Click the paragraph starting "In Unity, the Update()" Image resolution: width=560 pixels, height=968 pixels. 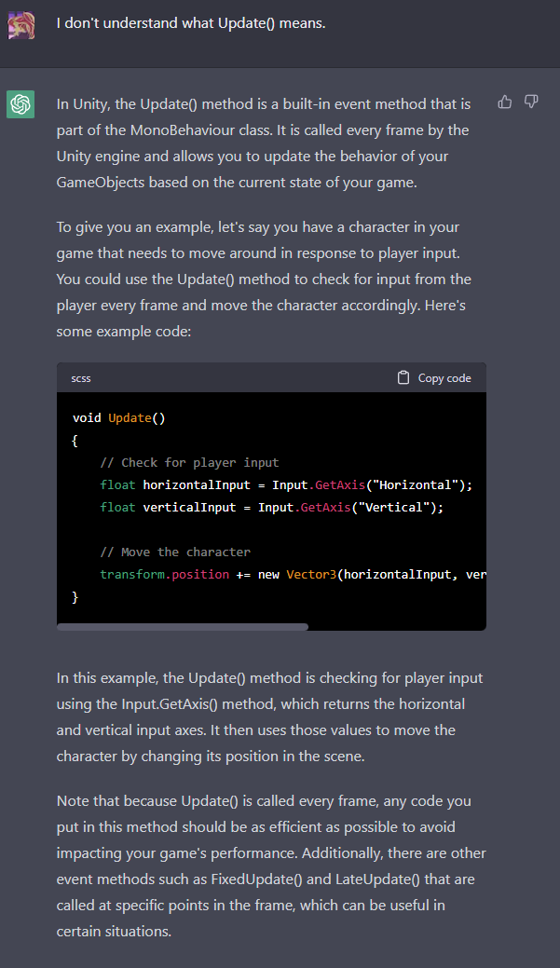[264, 143]
